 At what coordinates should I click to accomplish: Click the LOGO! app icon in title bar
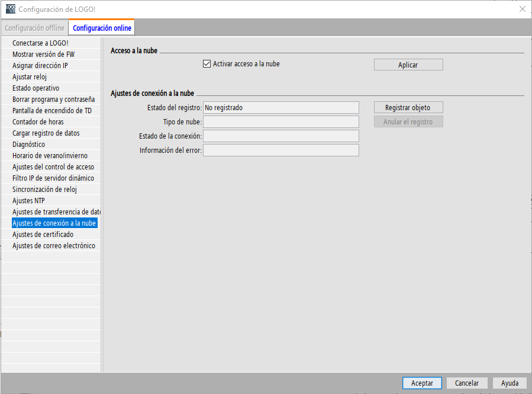pyautogui.click(x=11, y=9)
